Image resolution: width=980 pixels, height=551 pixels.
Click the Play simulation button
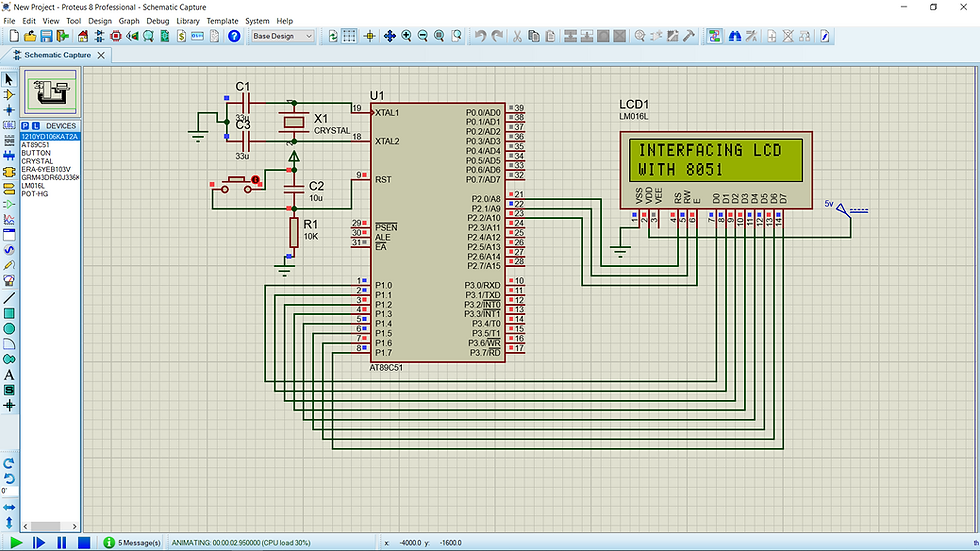point(16,542)
